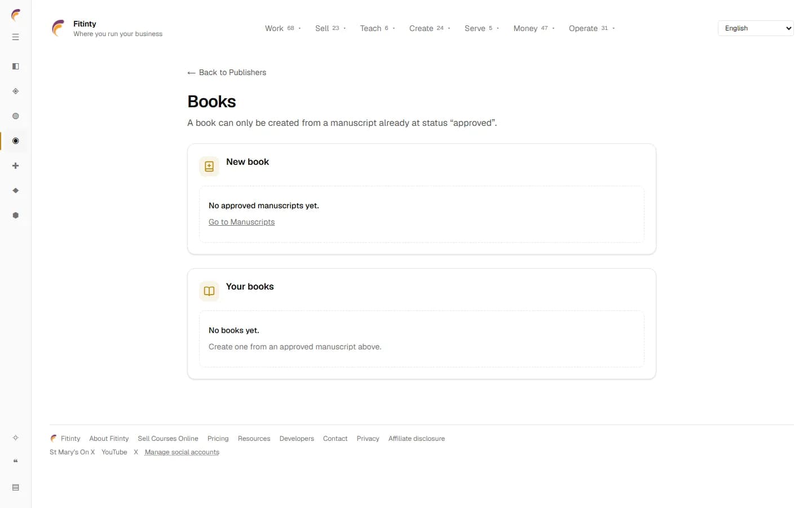Open Manage social accounts link

pyautogui.click(x=182, y=452)
